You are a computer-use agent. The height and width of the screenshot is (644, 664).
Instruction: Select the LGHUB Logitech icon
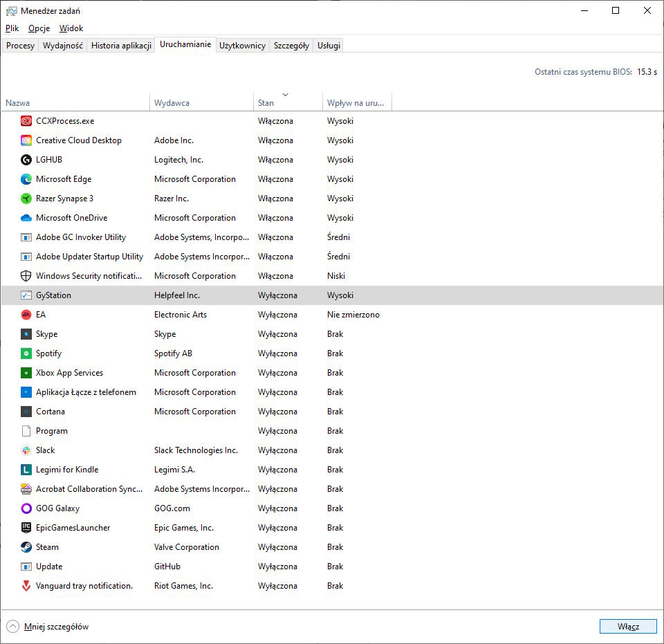point(26,160)
